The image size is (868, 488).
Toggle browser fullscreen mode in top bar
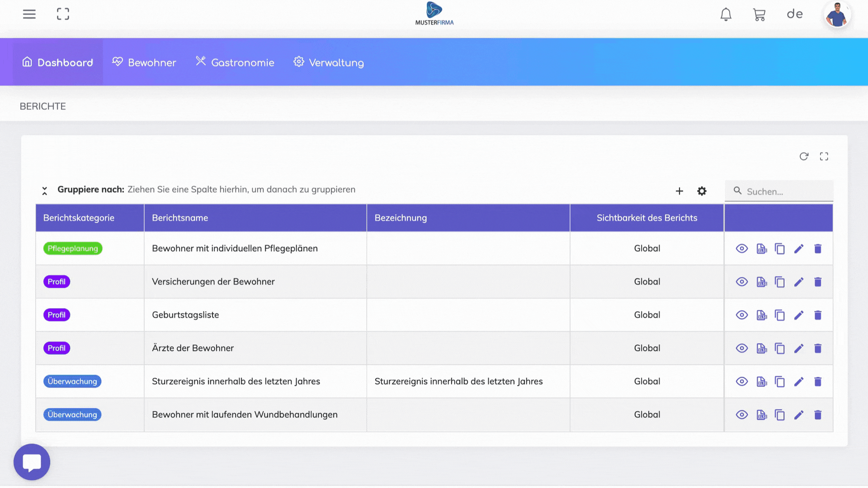coord(63,14)
